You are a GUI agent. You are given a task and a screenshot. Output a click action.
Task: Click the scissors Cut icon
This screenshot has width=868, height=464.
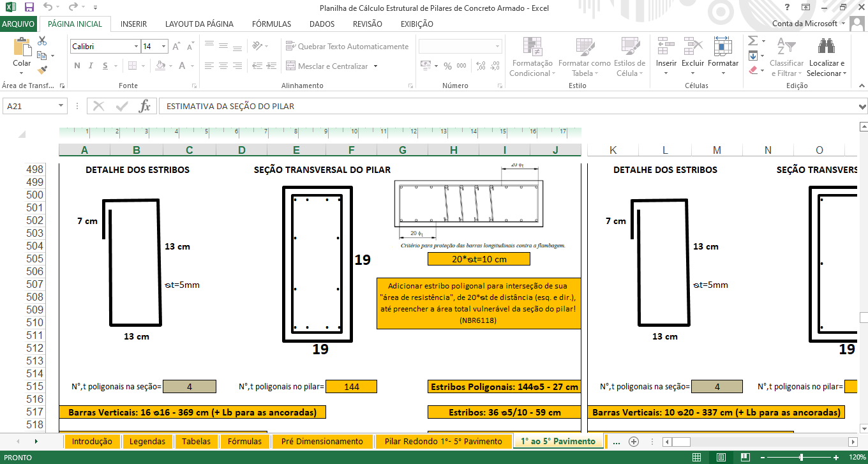tap(42, 41)
